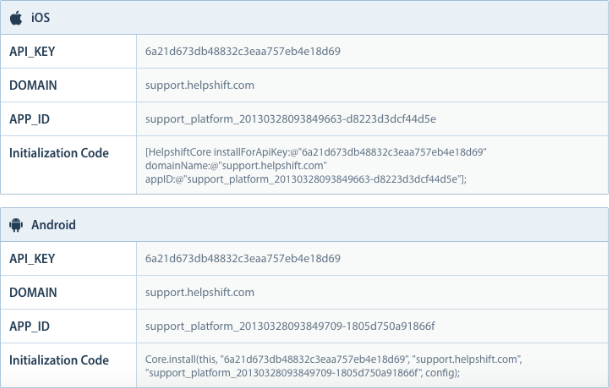
Task: Click the iOS HelpshiftCore initialization code
Action: click(316, 165)
